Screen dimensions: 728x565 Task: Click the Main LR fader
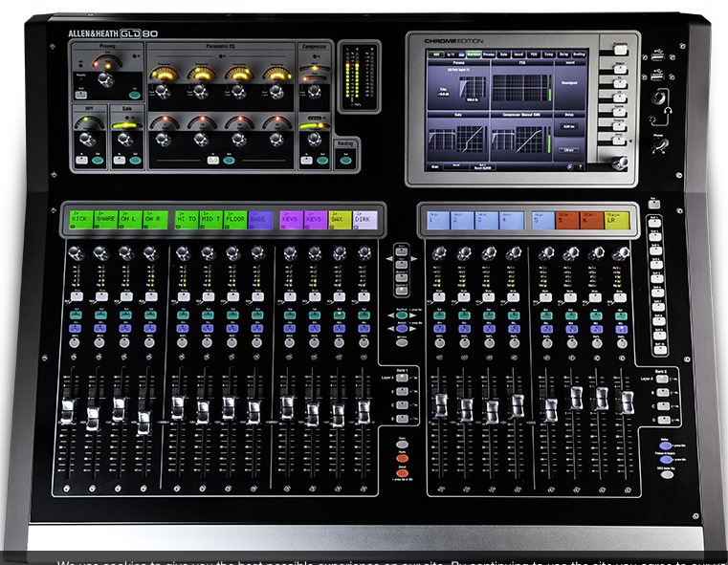click(x=627, y=402)
